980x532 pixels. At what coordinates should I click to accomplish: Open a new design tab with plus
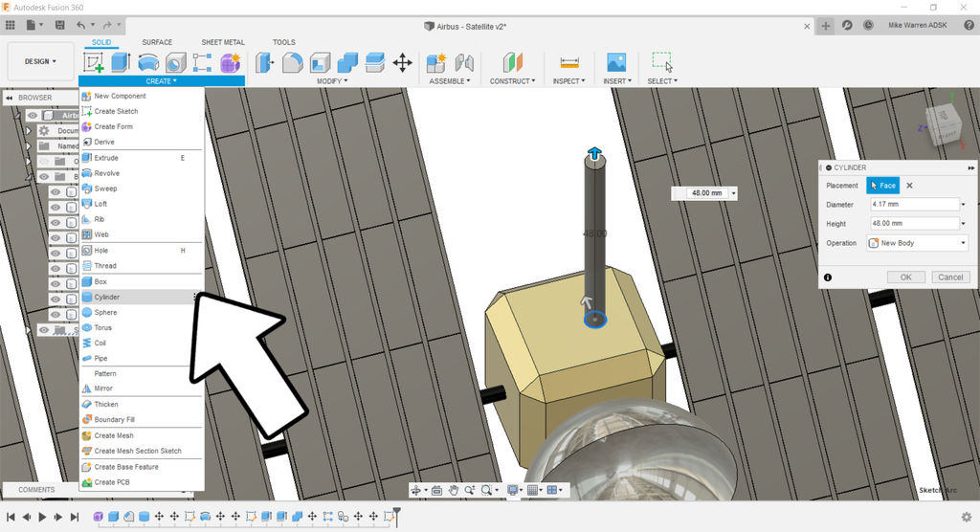(826, 26)
